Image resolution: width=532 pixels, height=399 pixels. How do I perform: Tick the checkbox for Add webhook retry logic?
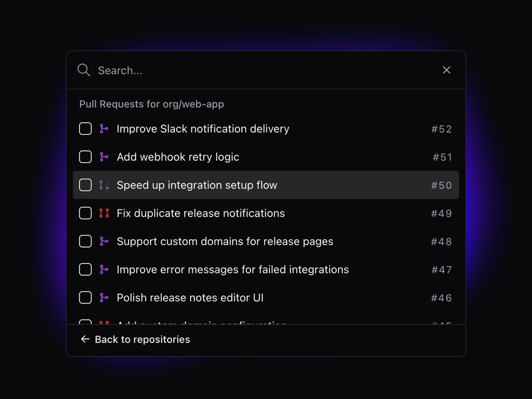point(85,157)
